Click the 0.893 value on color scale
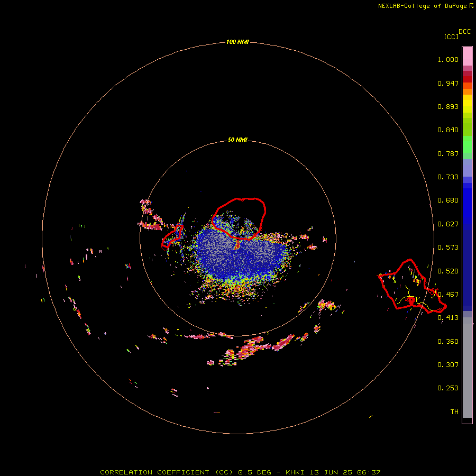The height and width of the screenshot is (476, 476). pos(448,106)
